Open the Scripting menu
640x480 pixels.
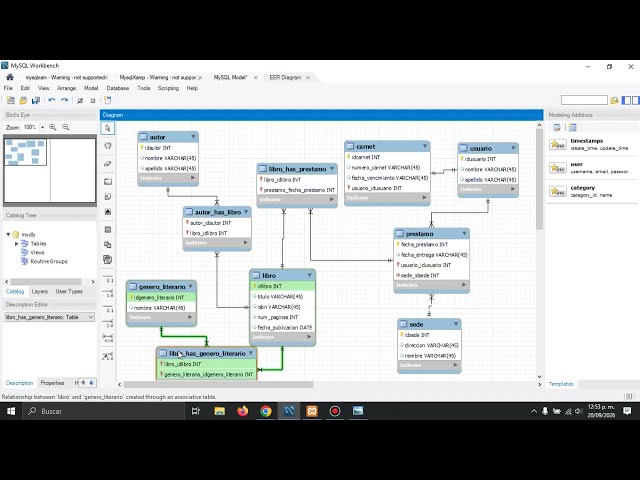click(168, 88)
